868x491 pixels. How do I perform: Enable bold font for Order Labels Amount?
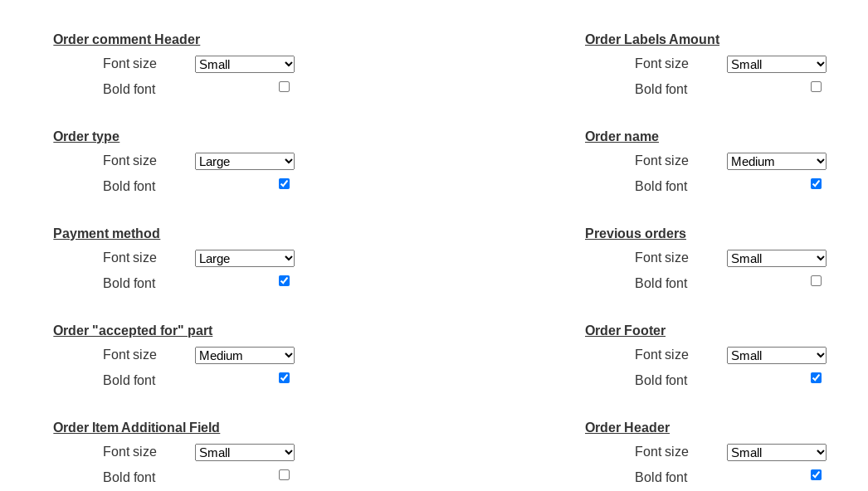[816, 87]
